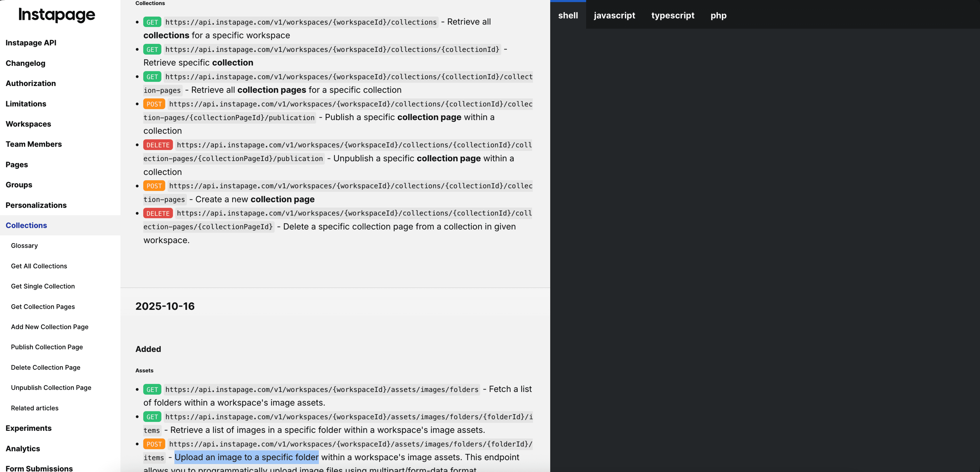The image size is (980, 472).
Task: Click the Instapage logo
Action: click(56, 15)
